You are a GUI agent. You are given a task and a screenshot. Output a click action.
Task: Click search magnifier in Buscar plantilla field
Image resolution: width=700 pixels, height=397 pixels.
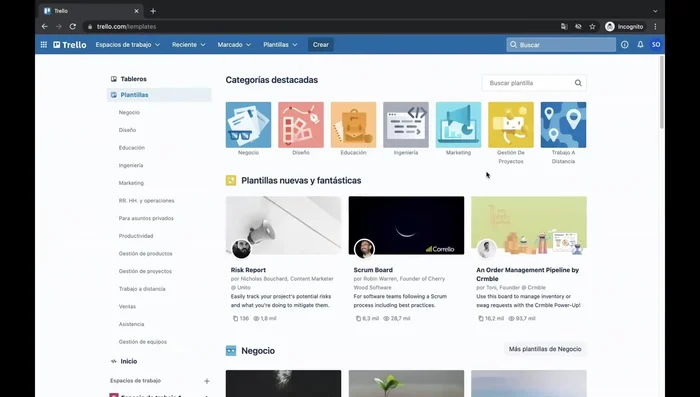click(x=578, y=83)
